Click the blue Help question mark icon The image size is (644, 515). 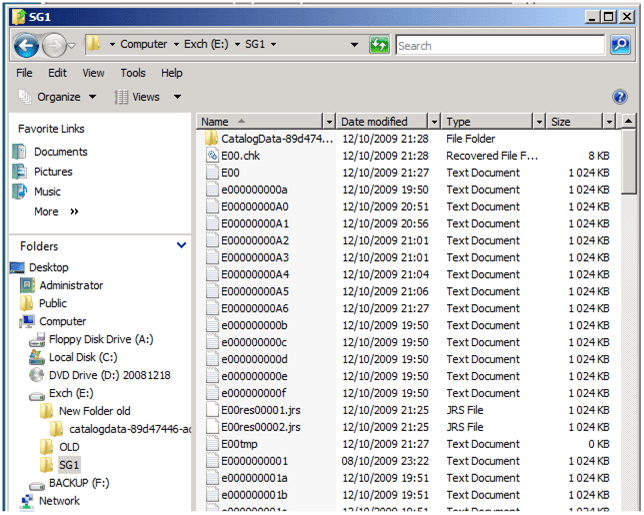pos(619,97)
